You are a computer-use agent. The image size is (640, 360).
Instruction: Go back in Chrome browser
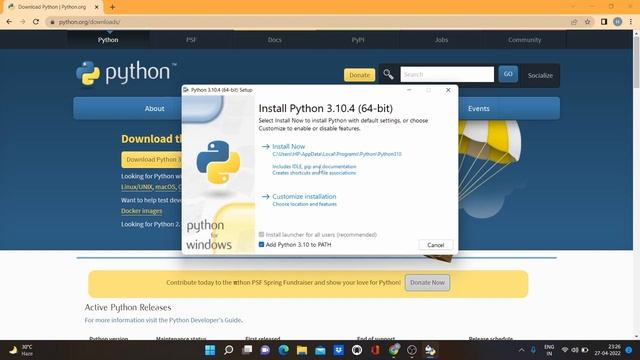(x=9, y=22)
